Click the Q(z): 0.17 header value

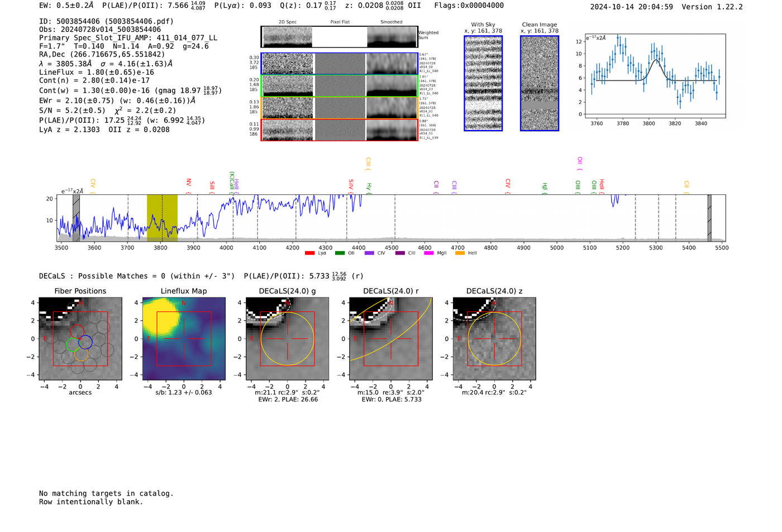pyautogui.click(x=308, y=6)
